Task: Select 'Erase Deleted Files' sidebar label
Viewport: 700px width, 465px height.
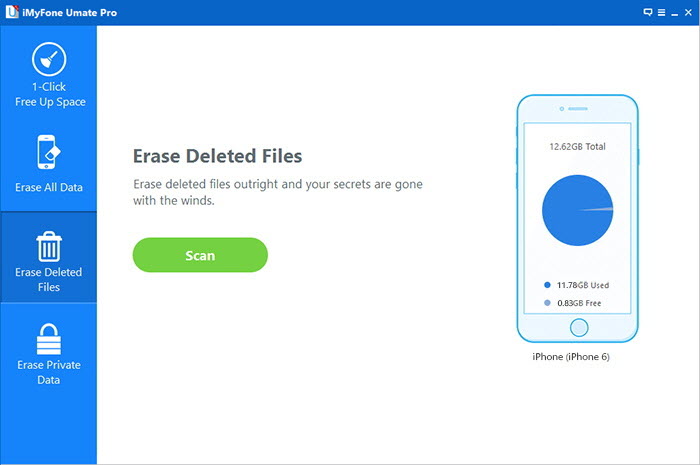Action: point(48,279)
